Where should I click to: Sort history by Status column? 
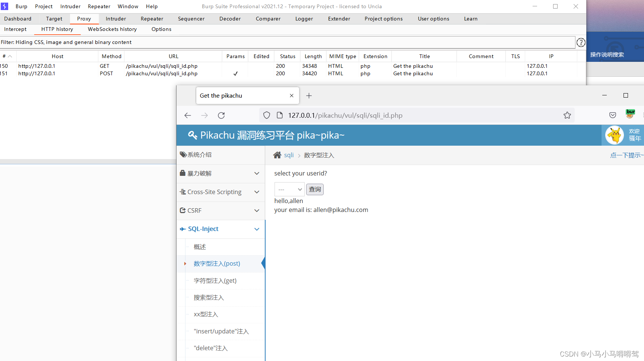tap(288, 56)
